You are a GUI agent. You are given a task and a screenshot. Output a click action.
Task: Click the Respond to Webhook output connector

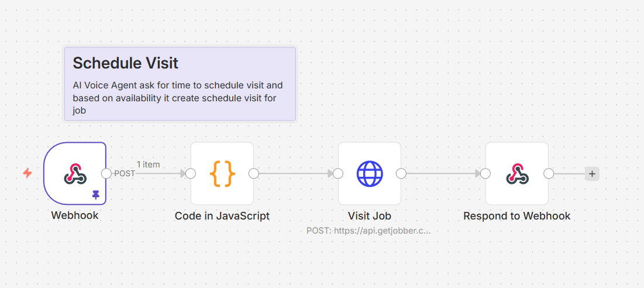click(549, 174)
